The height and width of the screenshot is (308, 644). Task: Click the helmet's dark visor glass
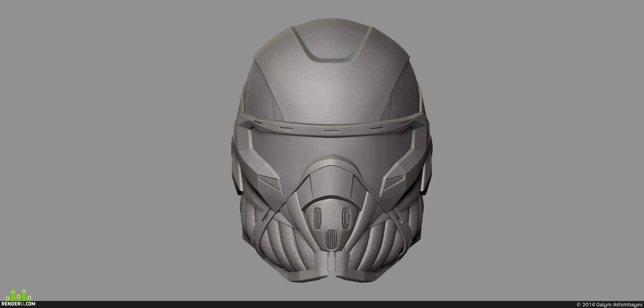point(330,147)
